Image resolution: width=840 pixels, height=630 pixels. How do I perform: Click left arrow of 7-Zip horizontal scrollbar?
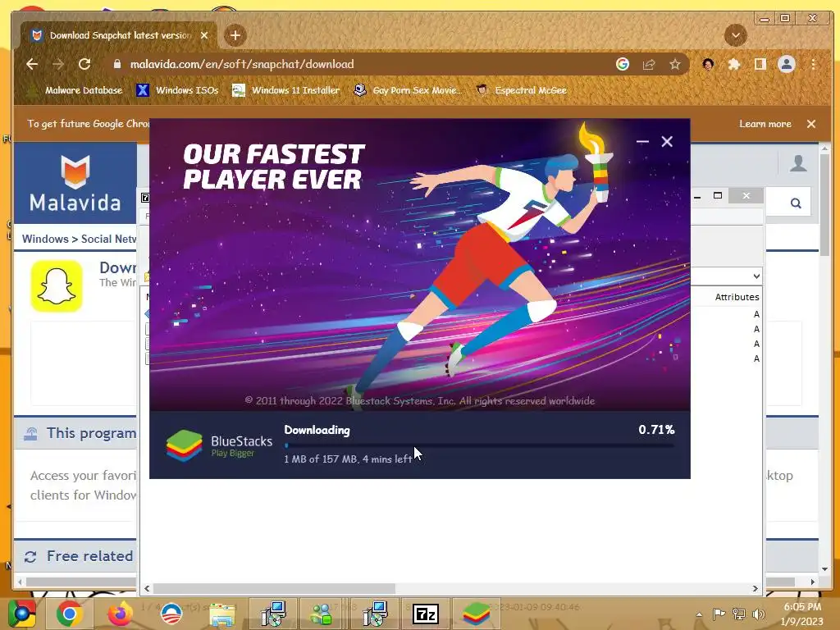pyautogui.click(x=148, y=589)
